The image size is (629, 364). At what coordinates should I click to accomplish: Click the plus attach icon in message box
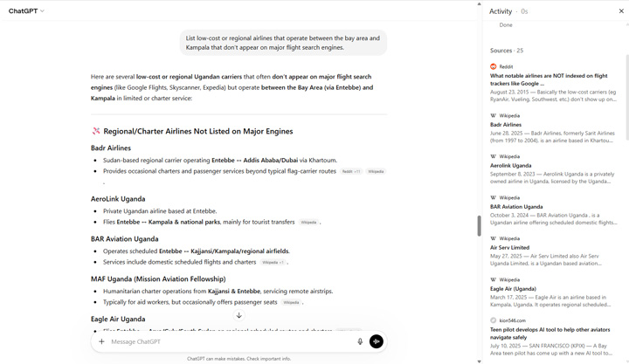pyautogui.click(x=101, y=341)
